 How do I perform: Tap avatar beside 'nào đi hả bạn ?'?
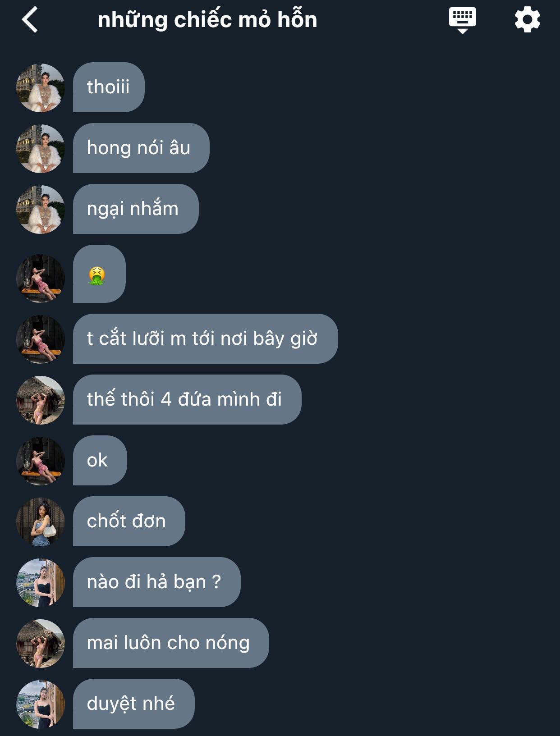[41, 582]
